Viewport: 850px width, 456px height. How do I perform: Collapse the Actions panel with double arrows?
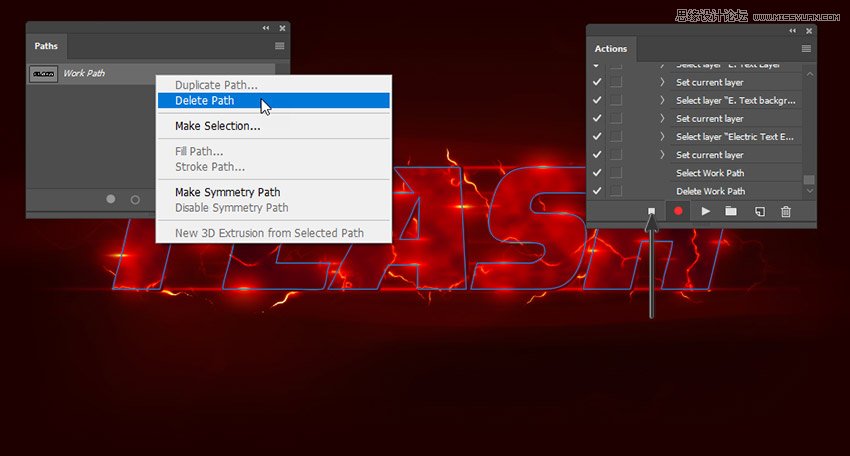click(793, 31)
